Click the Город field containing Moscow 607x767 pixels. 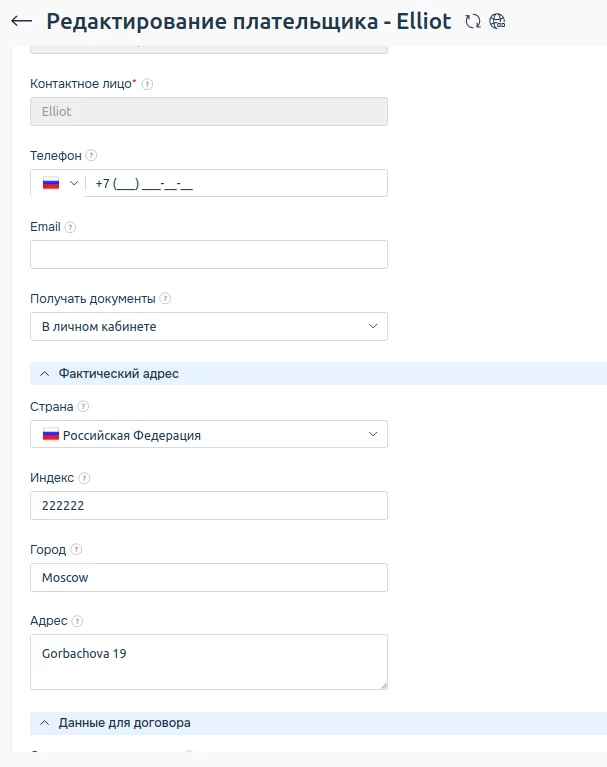[x=209, y=578]
